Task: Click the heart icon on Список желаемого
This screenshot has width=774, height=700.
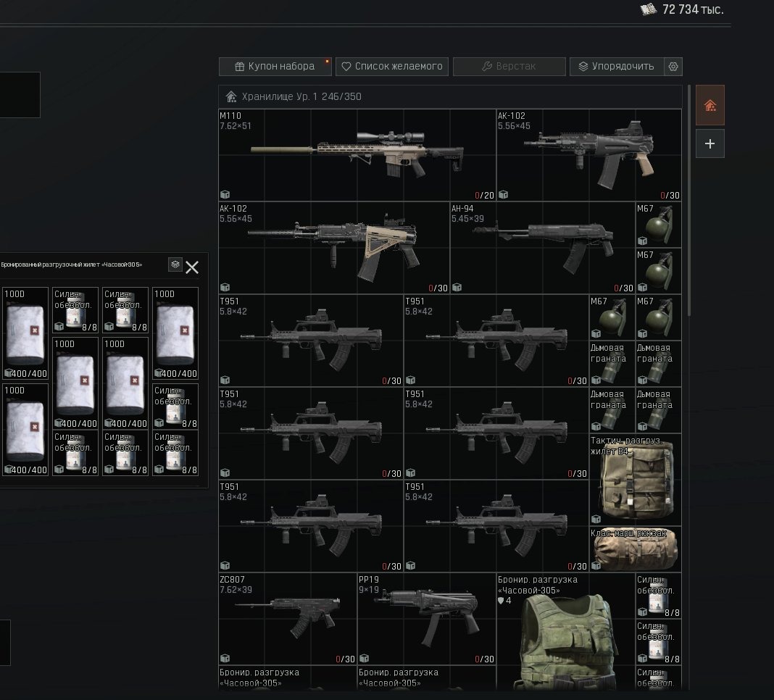Action: tap(346, 66)
